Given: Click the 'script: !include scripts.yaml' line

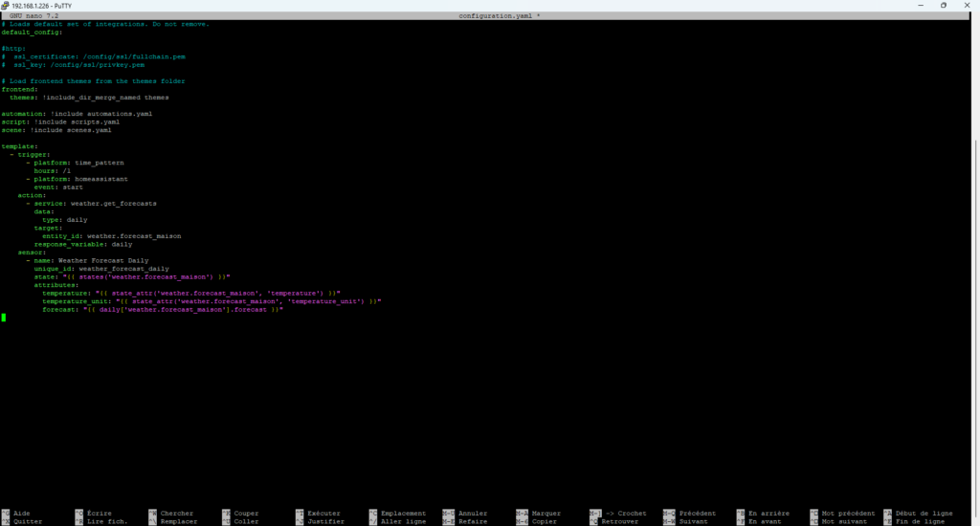Looking at the screenshot, I should (x=60, y=121).
